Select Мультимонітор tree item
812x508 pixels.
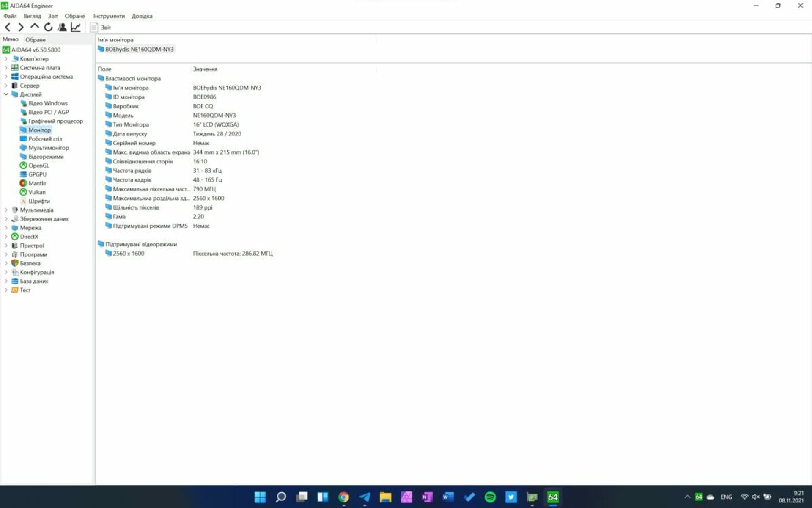49,148
